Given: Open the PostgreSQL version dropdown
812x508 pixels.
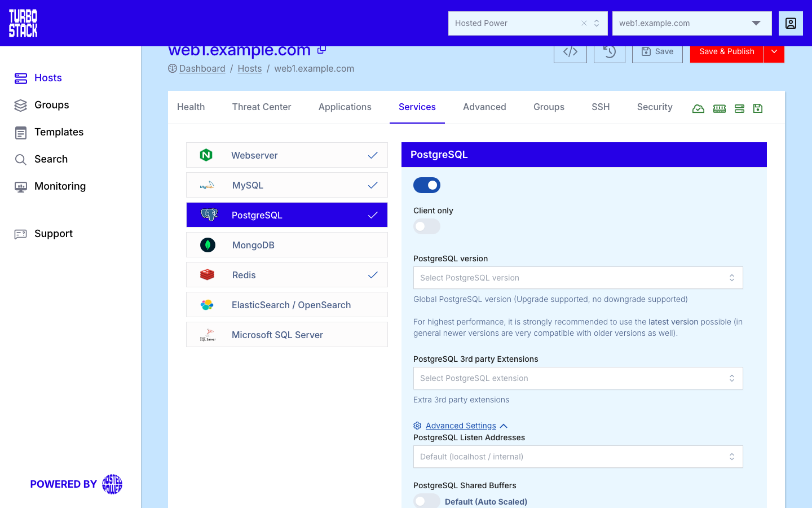Looking at the screenshot, I should click(578, 278).
